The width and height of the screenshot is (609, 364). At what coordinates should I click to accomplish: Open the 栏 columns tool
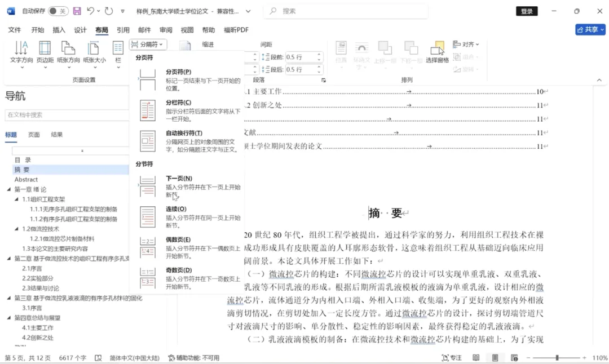pos(118,54)
